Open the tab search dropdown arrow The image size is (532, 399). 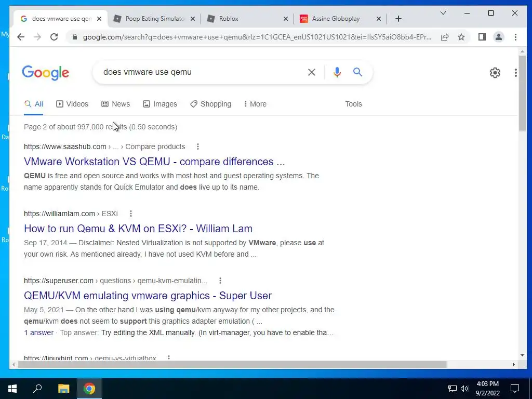coord(443,13)
